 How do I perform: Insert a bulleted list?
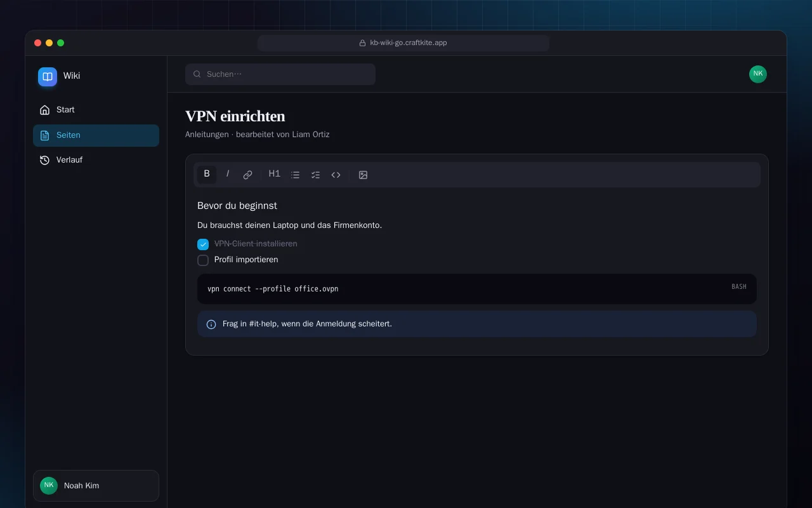click(x=296, y=175)
